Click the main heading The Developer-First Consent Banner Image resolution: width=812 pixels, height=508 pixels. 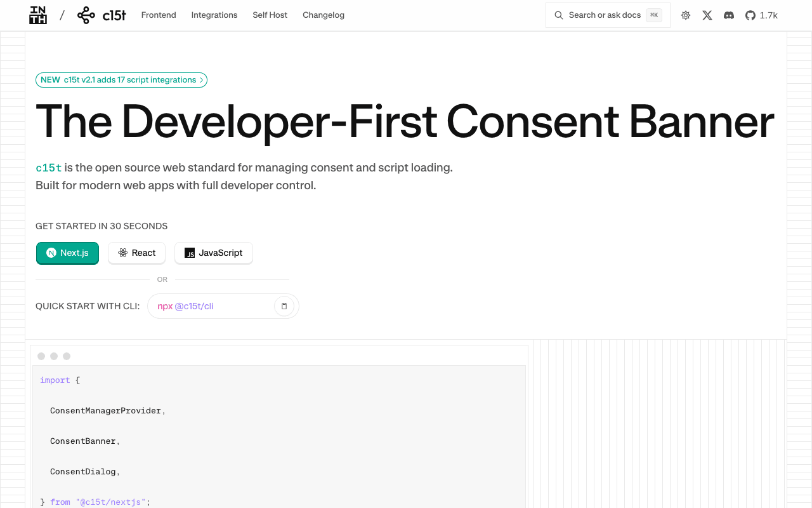[x=405, y=121]
